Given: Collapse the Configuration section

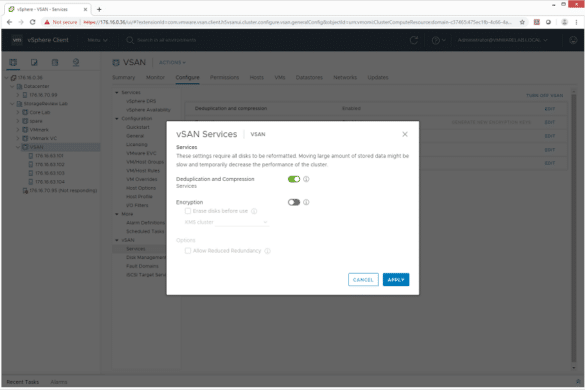Looking at the screenshot, I should pyautogui.click(x=117, y=119).
